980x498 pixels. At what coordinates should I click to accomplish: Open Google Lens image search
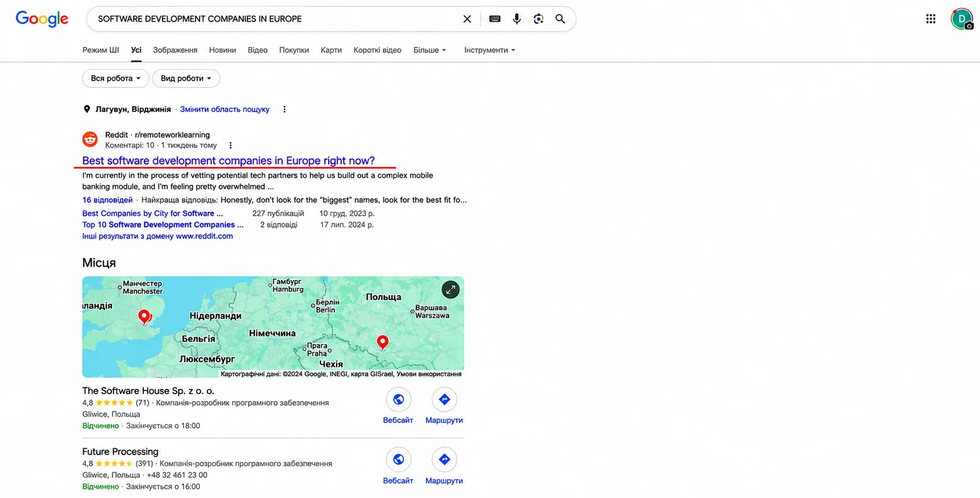point(538,19)
